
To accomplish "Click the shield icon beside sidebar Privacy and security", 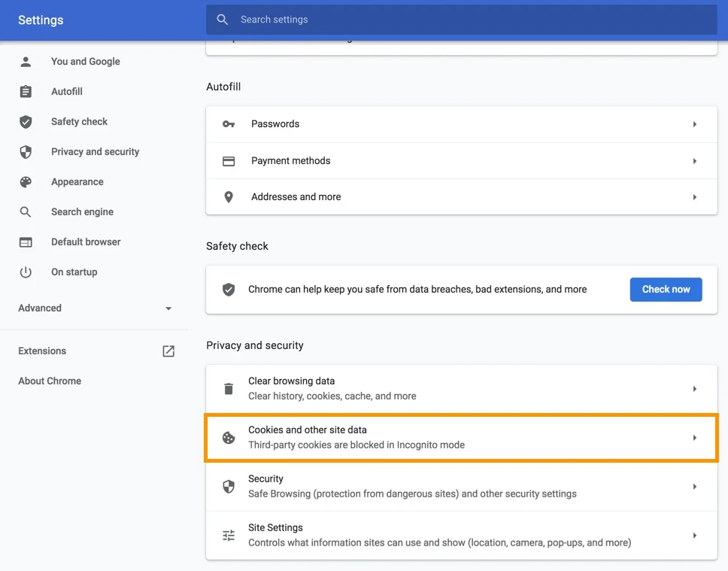I will [x=26, y=152].
